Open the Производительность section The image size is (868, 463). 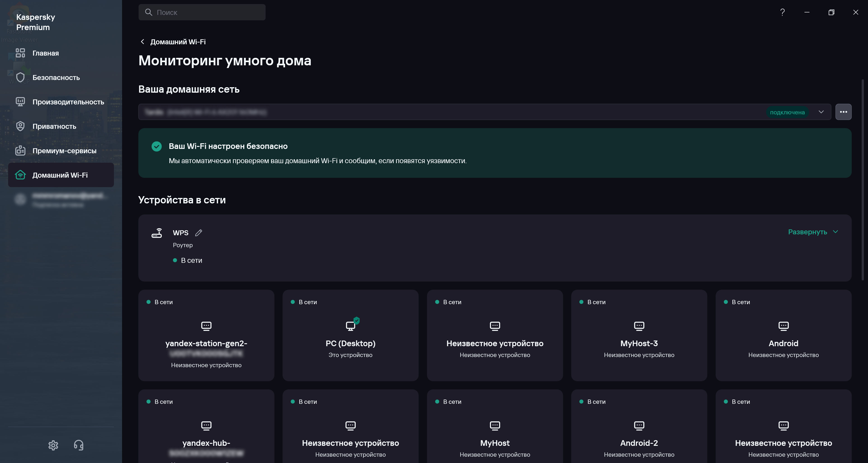(68, 102)
